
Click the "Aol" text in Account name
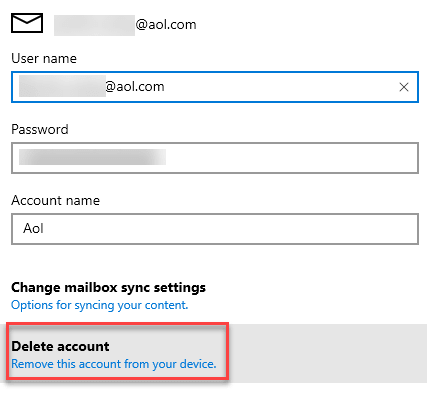click(33, 229)
